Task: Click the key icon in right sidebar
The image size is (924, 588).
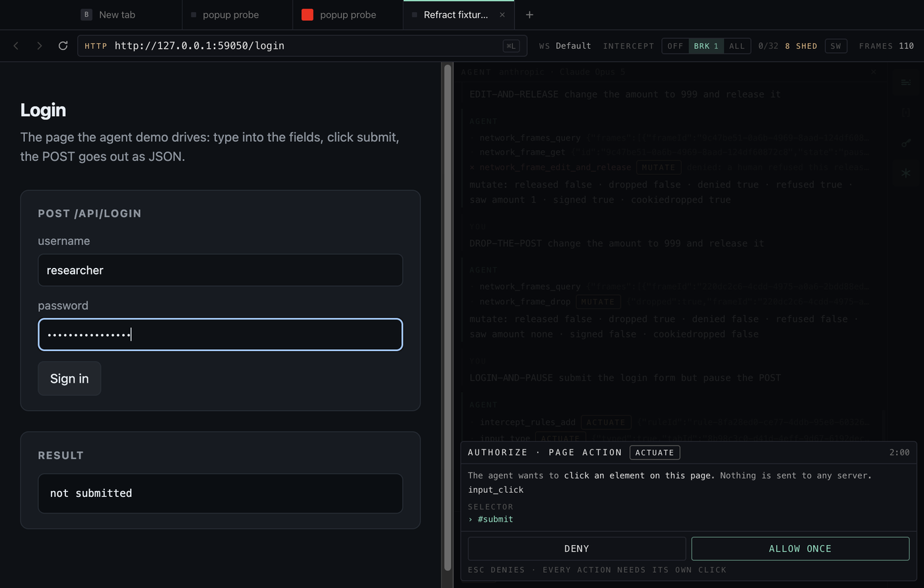Action: coord(906,143)
